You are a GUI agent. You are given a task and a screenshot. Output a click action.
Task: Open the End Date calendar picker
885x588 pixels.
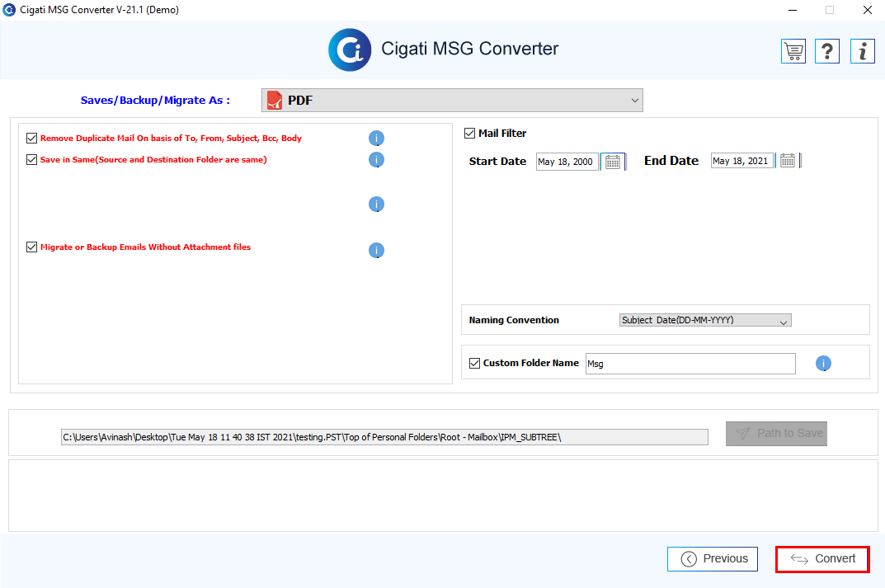(788, 161)
